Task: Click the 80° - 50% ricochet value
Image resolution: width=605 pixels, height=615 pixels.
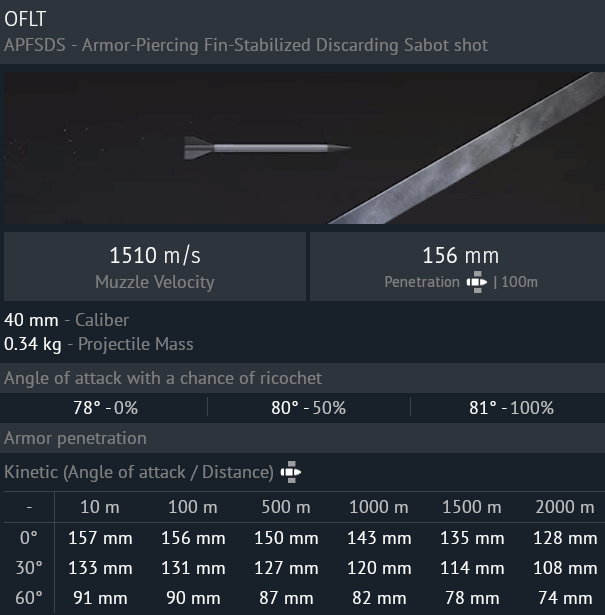Action: (309, 408)
